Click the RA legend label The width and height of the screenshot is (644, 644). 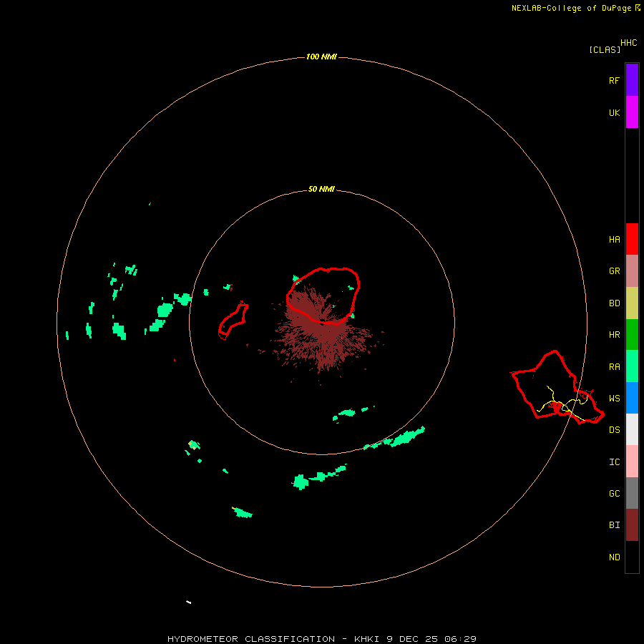[614, 367]
